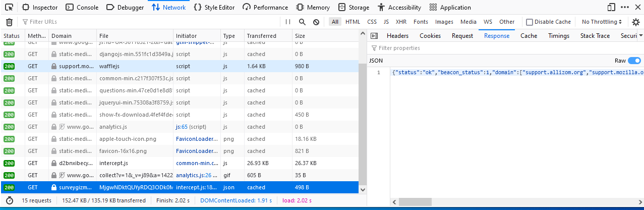Open network settings gear icon
The width and height of the screenshot is (644, 210).
[636, 22]
